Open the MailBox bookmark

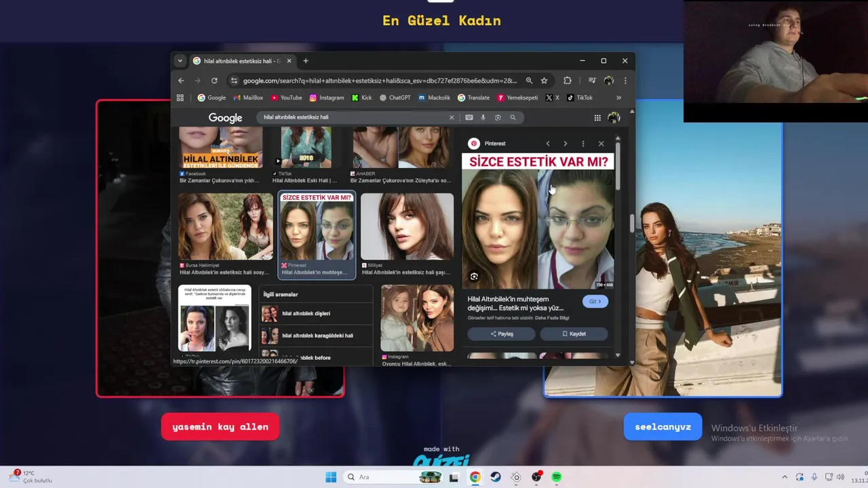coord(248,98)
